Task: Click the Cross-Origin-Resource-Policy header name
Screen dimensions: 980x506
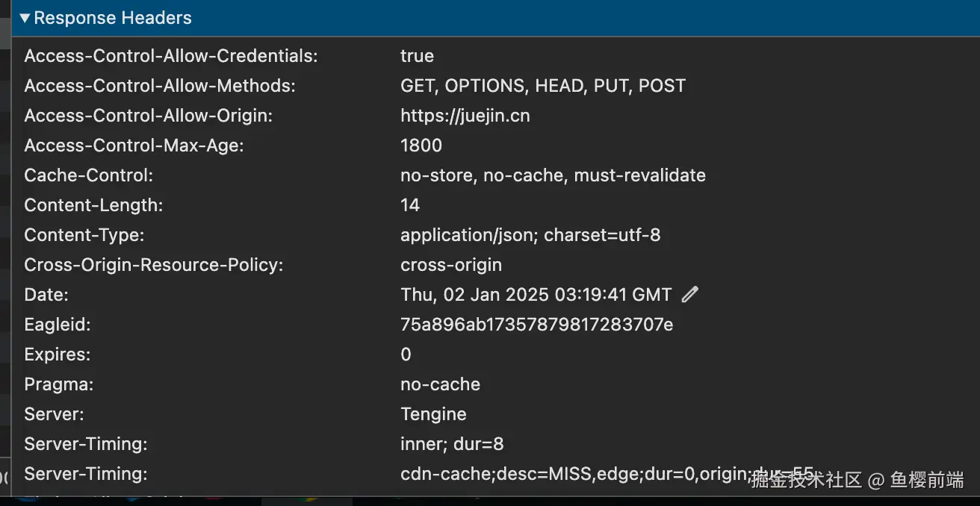Action: (x=153, y=265)
